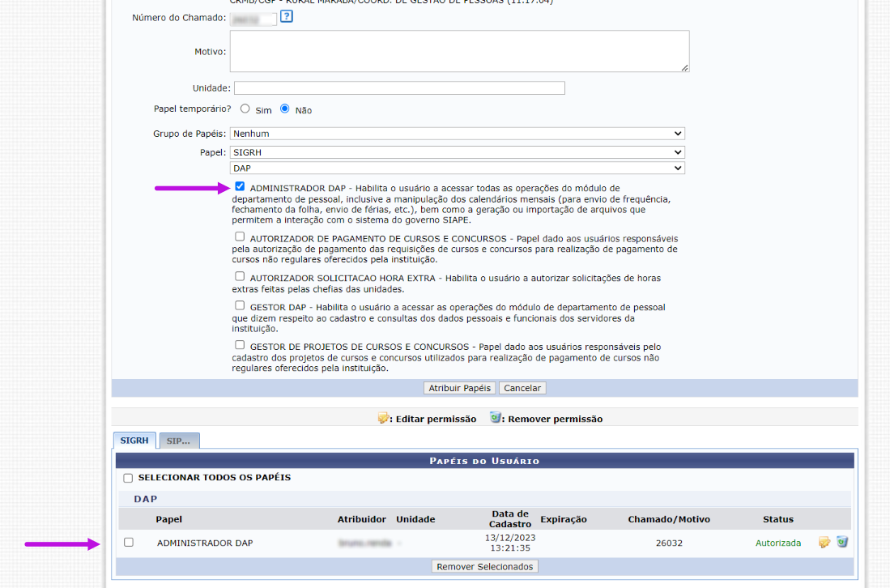The image size is (890, 588).
Task: Click into the Motivo text area
Action: (460, 51)
